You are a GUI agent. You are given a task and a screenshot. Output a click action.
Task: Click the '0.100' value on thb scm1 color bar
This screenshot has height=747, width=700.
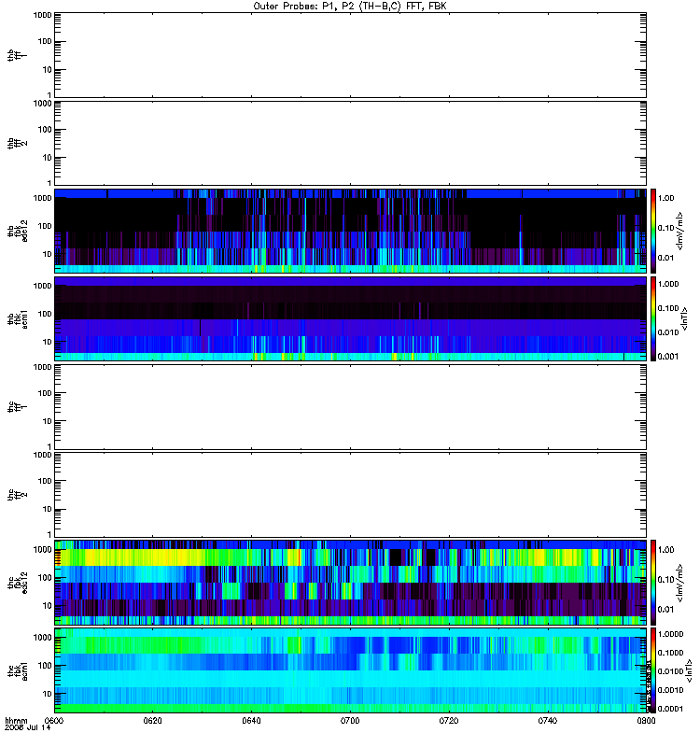pos(668,308)
